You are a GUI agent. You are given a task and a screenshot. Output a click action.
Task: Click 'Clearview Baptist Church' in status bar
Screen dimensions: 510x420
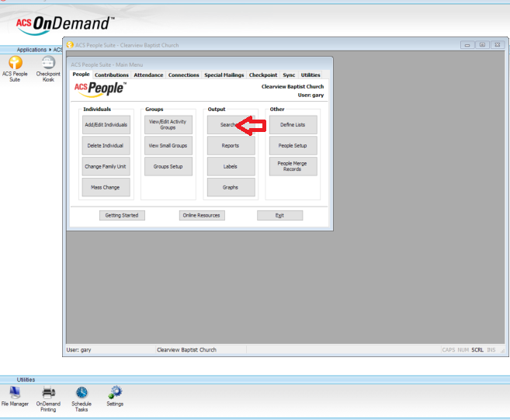(x=186, y=349)
